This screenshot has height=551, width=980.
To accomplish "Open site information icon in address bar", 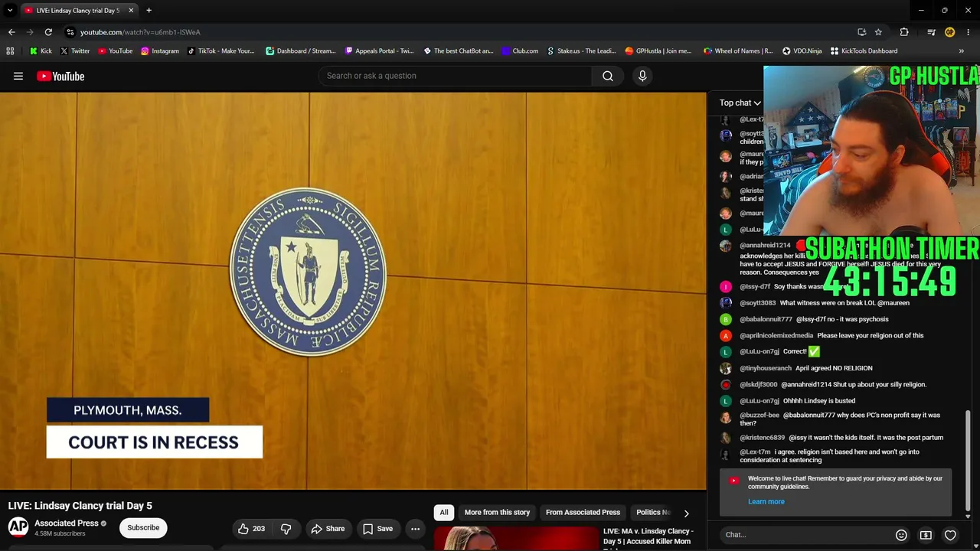I will (x=70, y=32).
